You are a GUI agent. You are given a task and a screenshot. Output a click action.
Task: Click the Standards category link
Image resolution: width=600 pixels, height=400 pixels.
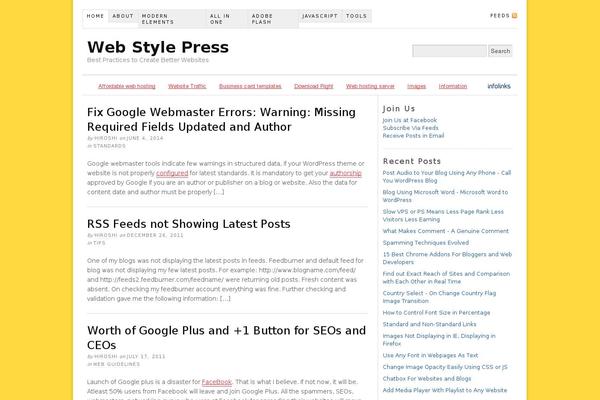109,146
